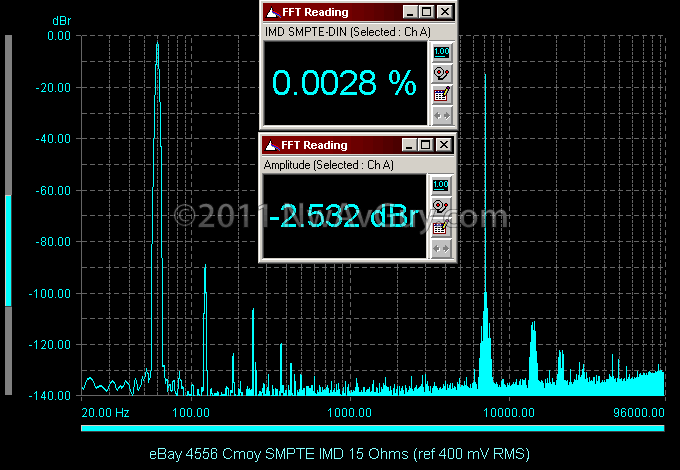Click the -20.00 vertical axis label

(53, 88)
